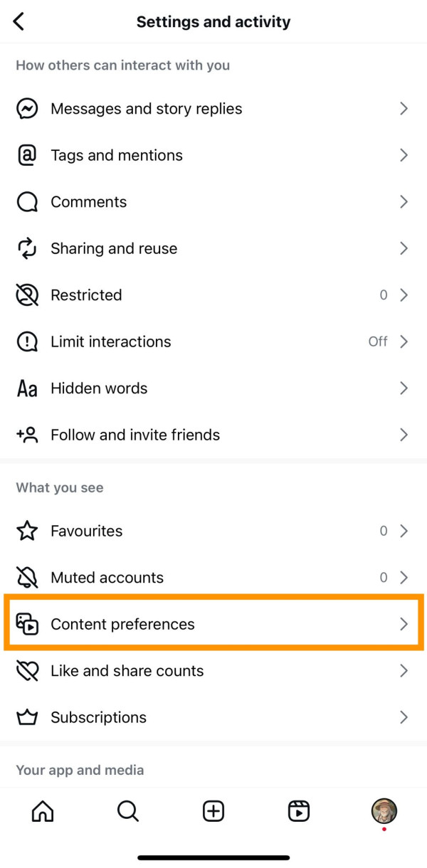
Task: Tap the back arrow icon
Action: [19, 21]
